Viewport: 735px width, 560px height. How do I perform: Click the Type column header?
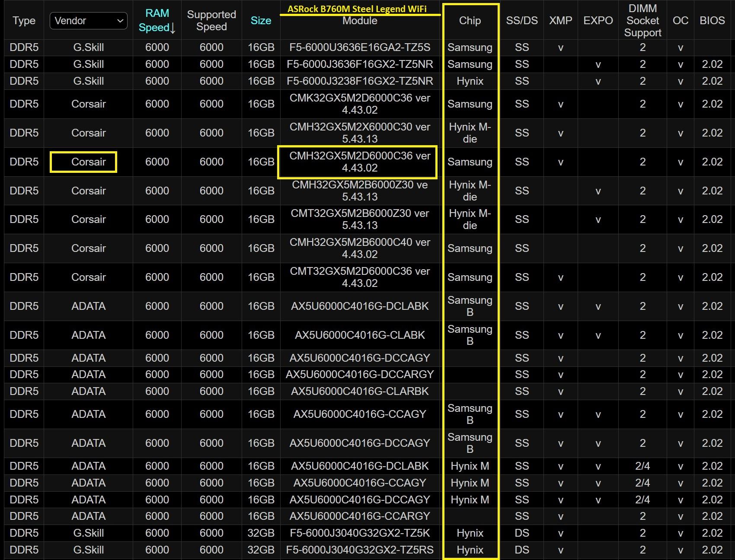[24, 20]
